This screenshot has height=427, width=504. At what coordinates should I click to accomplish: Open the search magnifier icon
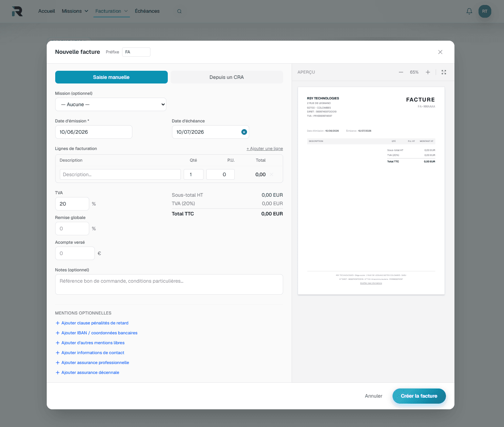tap(179, 11)
